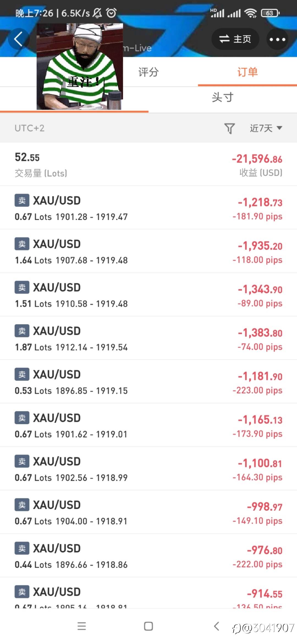The image size is (297, 644).
Task: Switch to the 订单 tab
Action: pos(248,72)
